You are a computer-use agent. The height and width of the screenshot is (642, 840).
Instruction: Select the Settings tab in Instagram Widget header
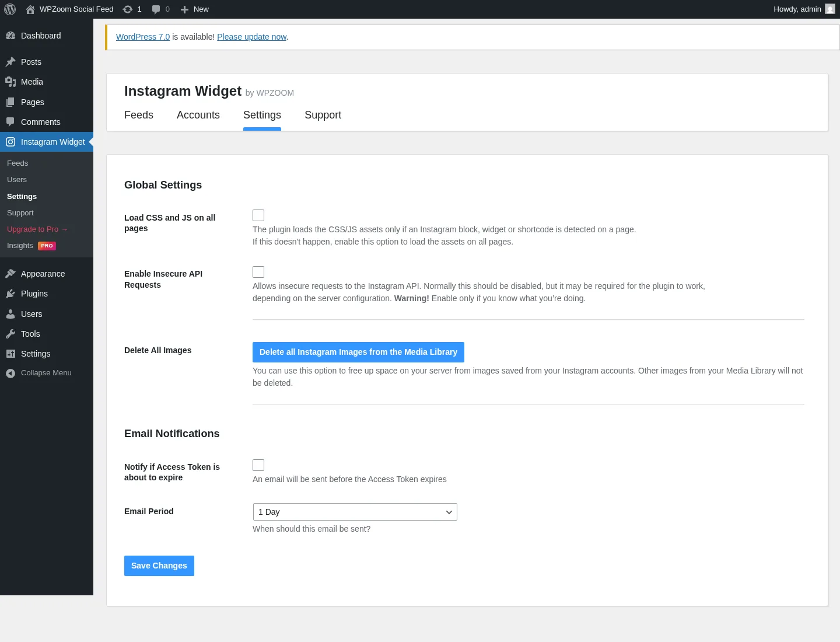click(262, 115)
